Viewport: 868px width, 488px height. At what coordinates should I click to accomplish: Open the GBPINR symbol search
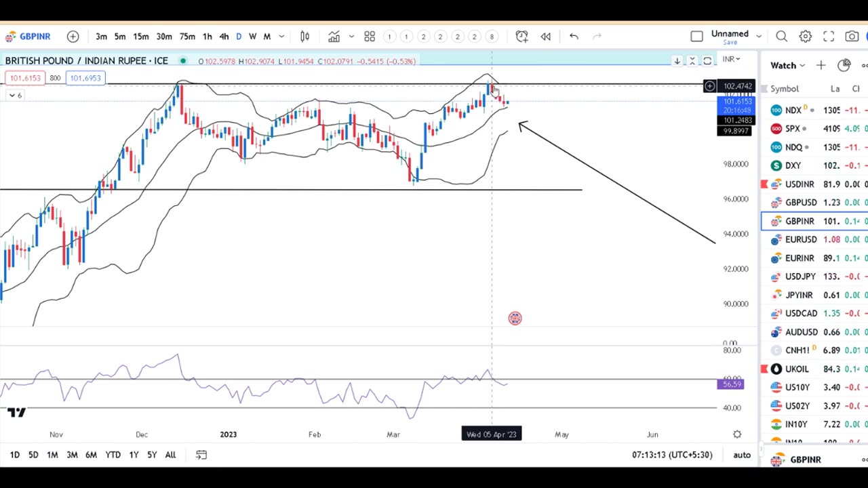27,37
